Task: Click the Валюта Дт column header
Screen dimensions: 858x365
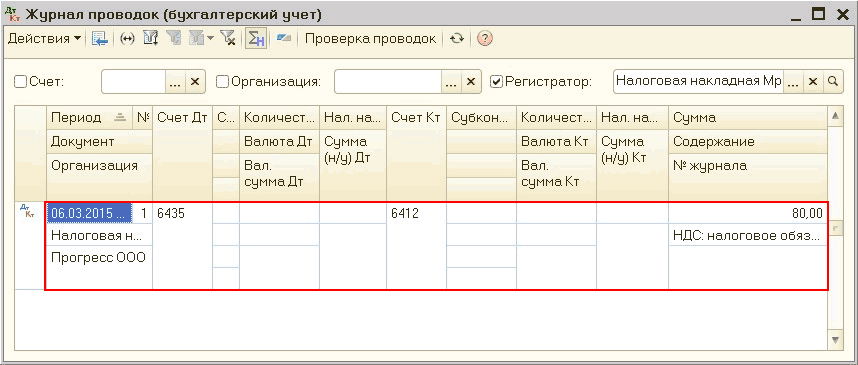Action: coord(279,142)
